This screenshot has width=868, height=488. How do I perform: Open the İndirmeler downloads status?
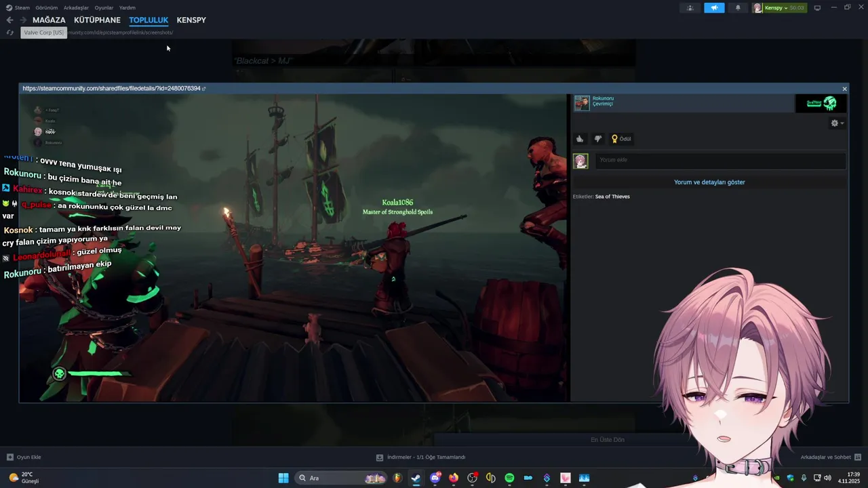pyautogui.click(x=420, y=457)
